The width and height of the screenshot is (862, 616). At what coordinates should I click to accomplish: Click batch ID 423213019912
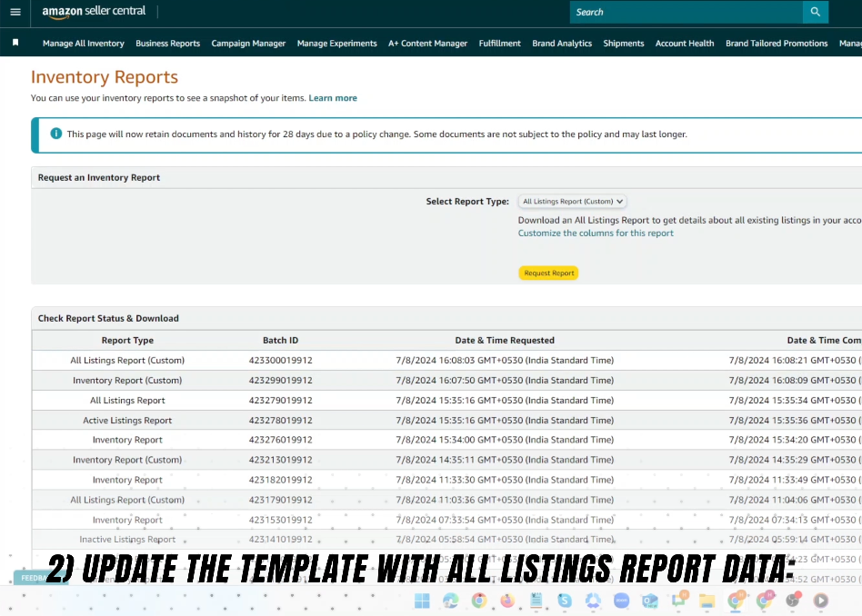(x=280, y=460)
